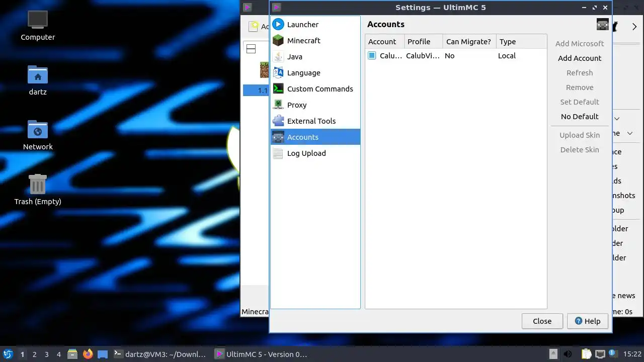This screenshot has height=362, width=644.
Task: Open the Launcher settings page
Action: pyautogui.click(x=315, y=24)
